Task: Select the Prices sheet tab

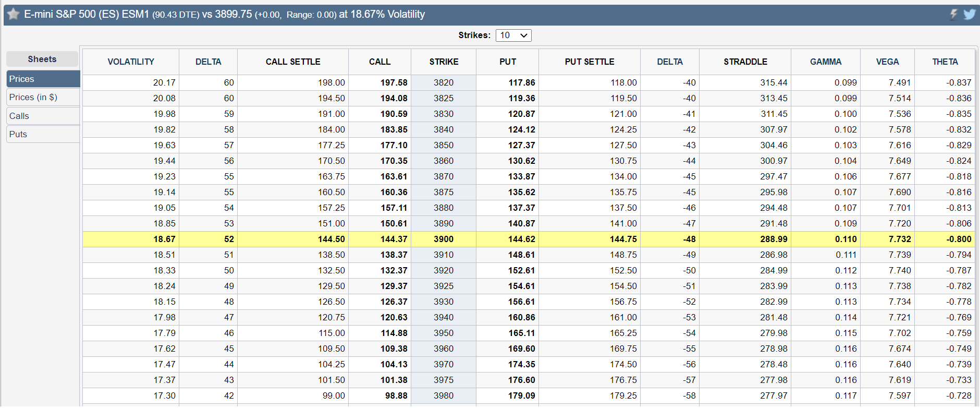Action: tap(43, 79)
